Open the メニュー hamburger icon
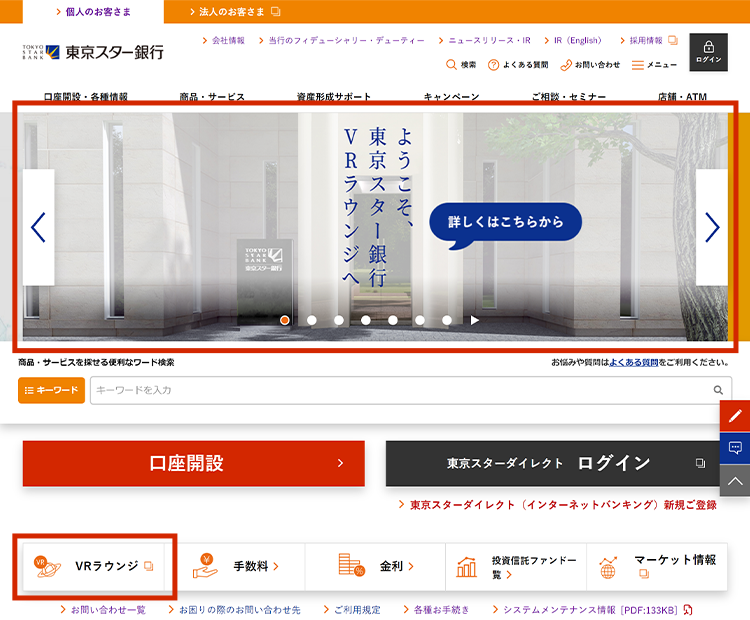 638,65
